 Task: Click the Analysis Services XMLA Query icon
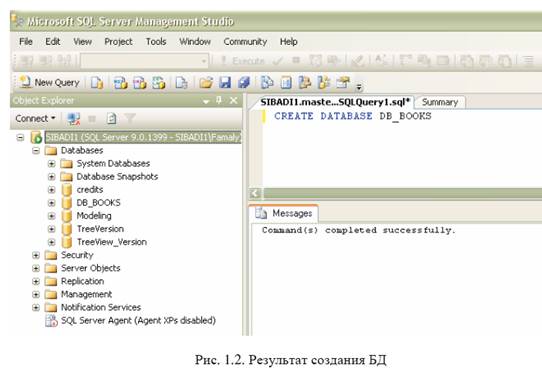pyautogui.click(x=159, y=83)
